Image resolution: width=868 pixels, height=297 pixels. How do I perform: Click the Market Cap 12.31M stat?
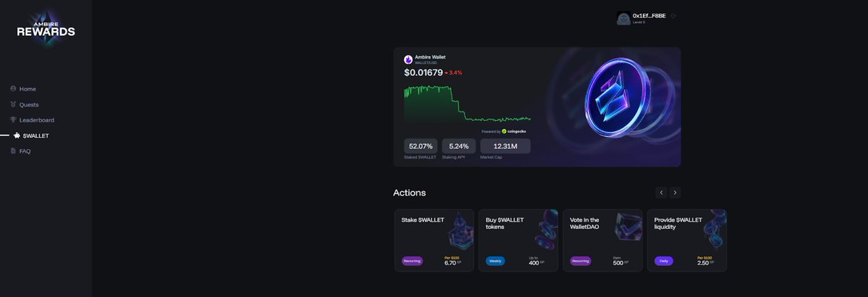point(505,146)
